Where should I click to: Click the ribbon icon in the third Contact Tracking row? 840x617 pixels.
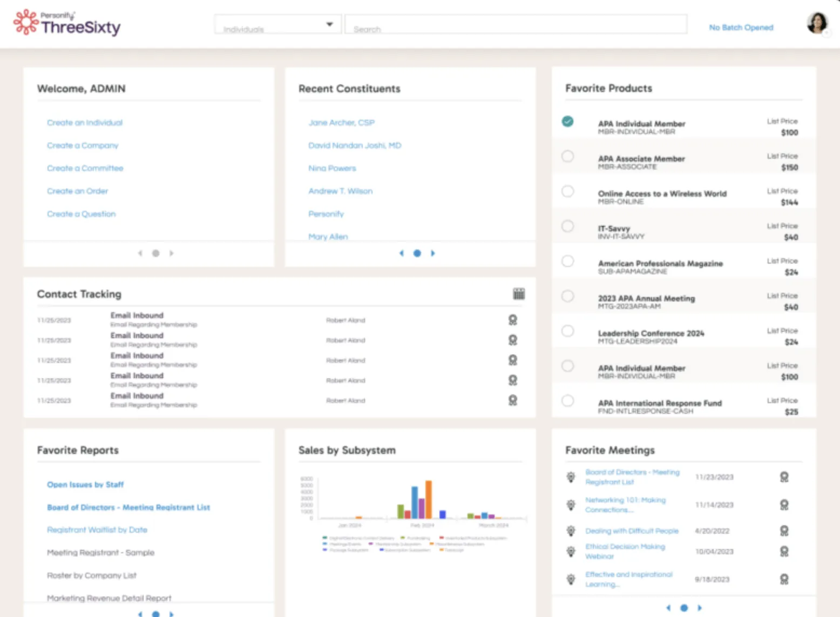click(513, 360)
